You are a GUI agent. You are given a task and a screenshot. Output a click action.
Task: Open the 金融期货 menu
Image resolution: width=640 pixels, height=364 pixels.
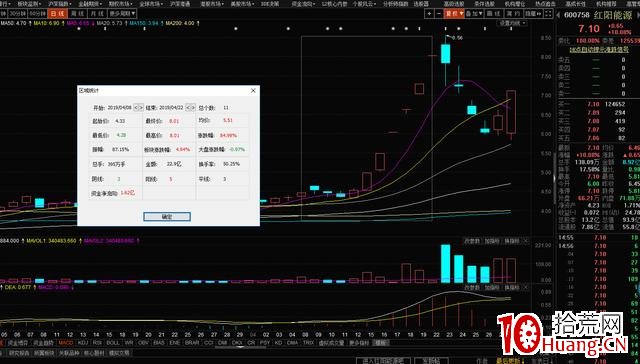[x=90, y=4]
